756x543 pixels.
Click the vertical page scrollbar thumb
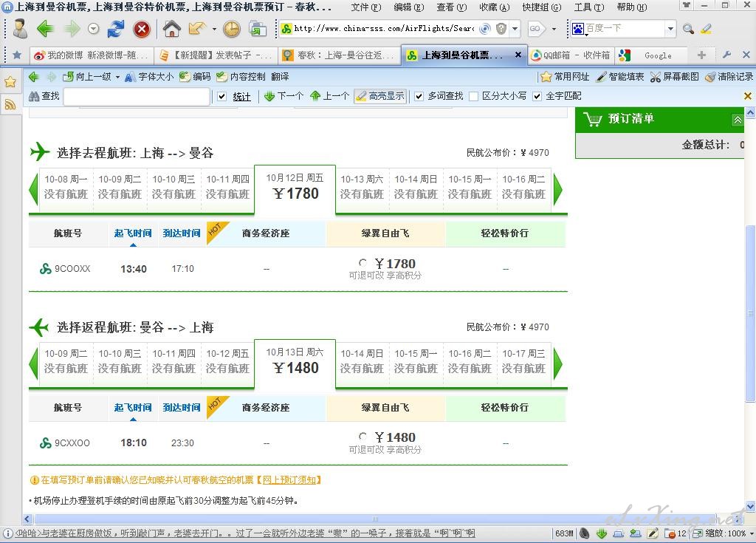click(750, 313)
